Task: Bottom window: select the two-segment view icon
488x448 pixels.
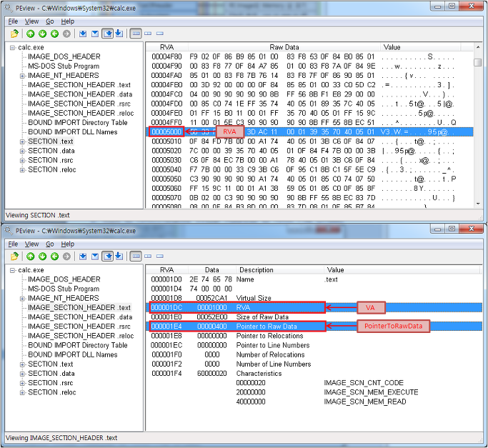Action: (x=148, y=257)
